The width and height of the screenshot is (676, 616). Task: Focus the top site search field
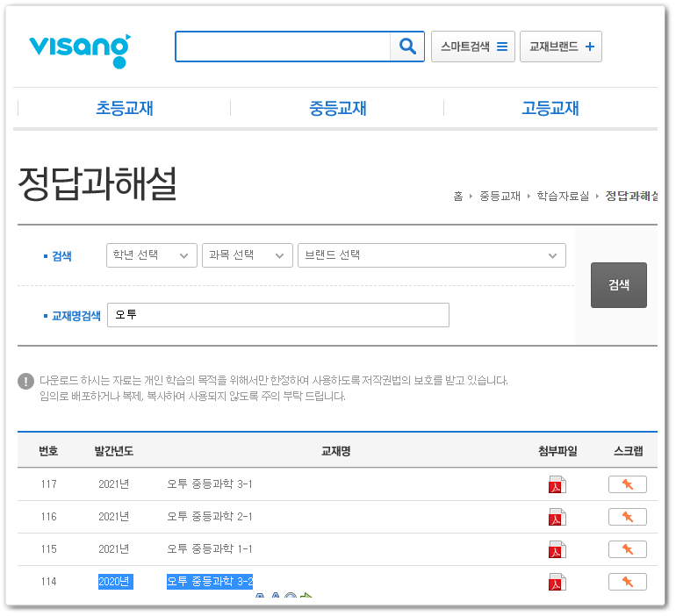[283, 47]
